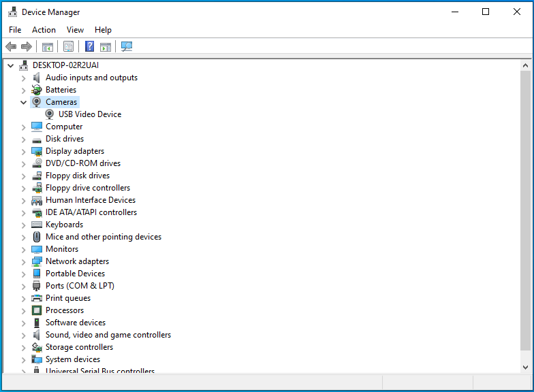534x392 pixels.
Task: Click the blue Help question-mark icon
Action: pyautogui.click(x=89, y=47)
